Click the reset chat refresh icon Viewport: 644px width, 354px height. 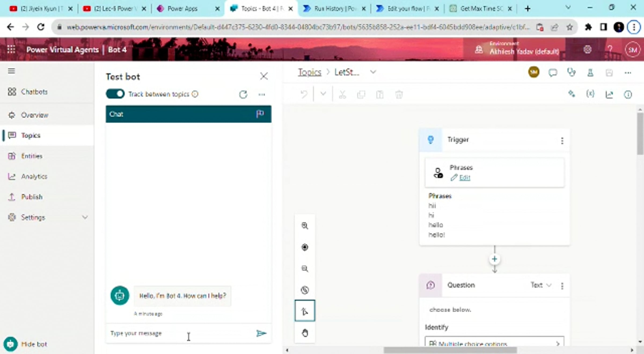(x=243, y=94)
